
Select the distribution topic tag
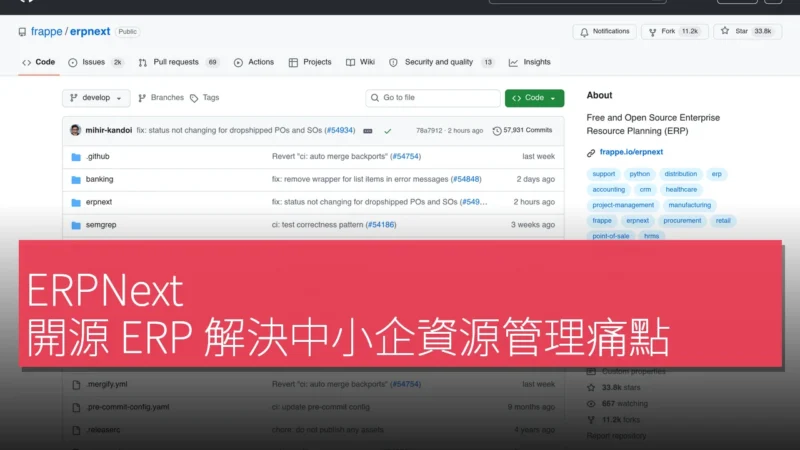681,174
